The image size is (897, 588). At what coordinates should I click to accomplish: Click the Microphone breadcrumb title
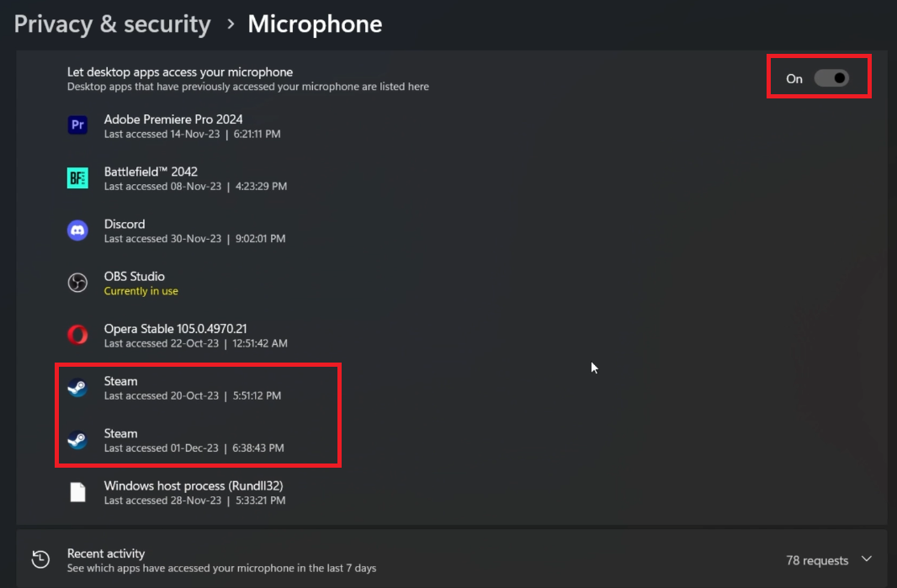point(315,24)
